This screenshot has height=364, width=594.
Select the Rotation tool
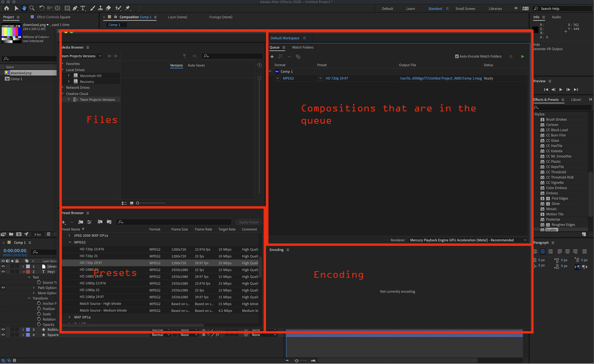[42, 8]
